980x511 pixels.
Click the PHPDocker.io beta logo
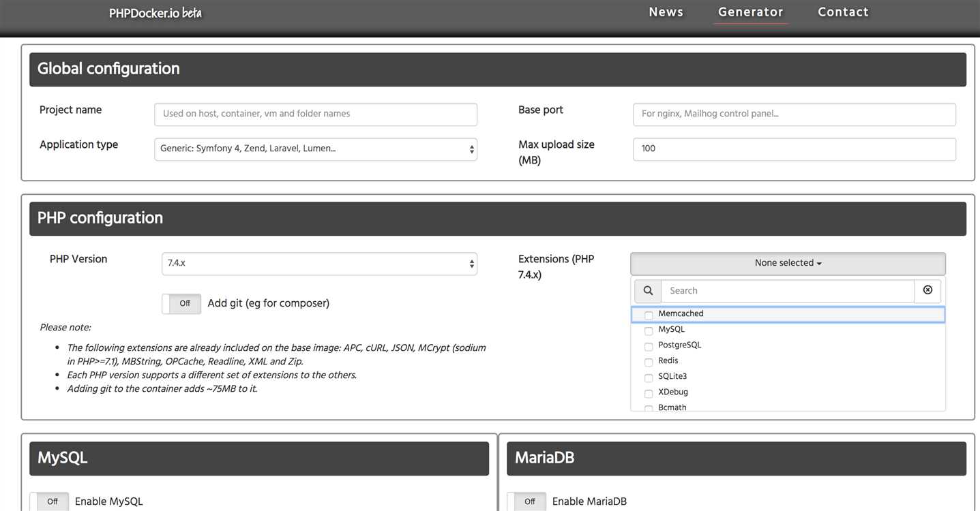(x=155, y=13)
